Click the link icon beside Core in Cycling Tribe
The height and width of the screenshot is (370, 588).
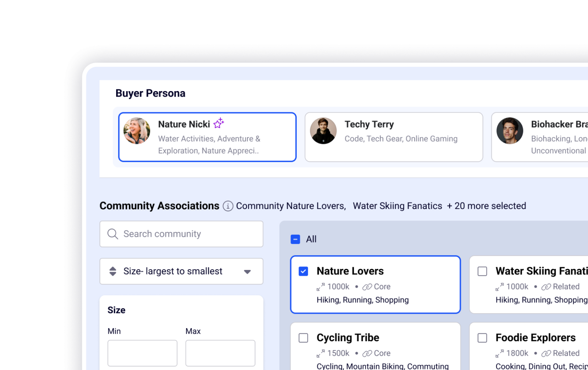pyautogui.click(x=367, y=353)
